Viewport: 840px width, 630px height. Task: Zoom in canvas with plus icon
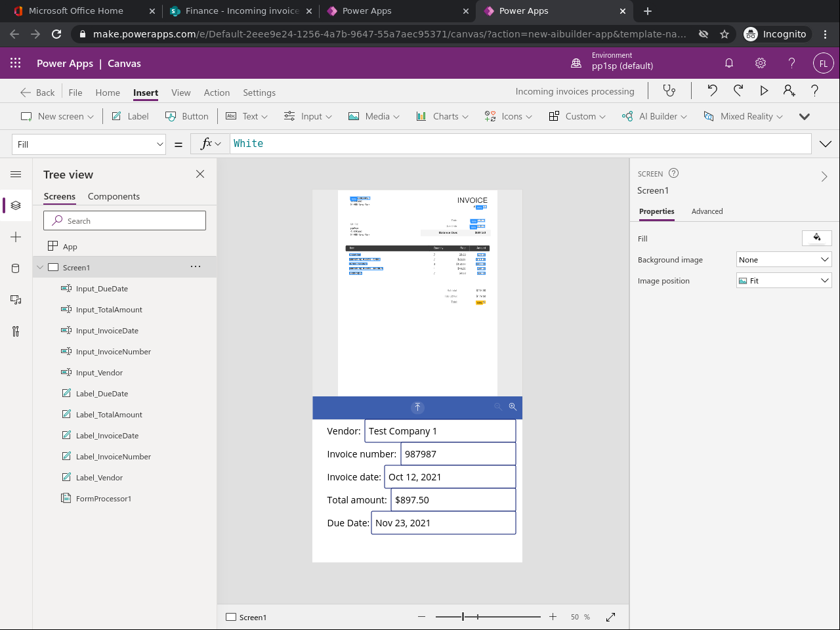[x=553, y=617]
